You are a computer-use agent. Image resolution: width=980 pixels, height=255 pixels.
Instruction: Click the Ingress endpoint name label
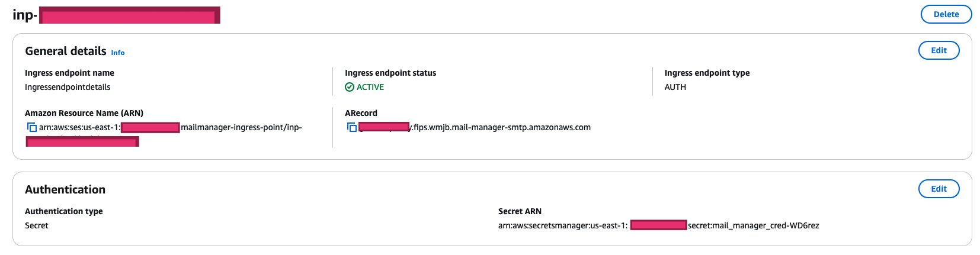(69, 73)
